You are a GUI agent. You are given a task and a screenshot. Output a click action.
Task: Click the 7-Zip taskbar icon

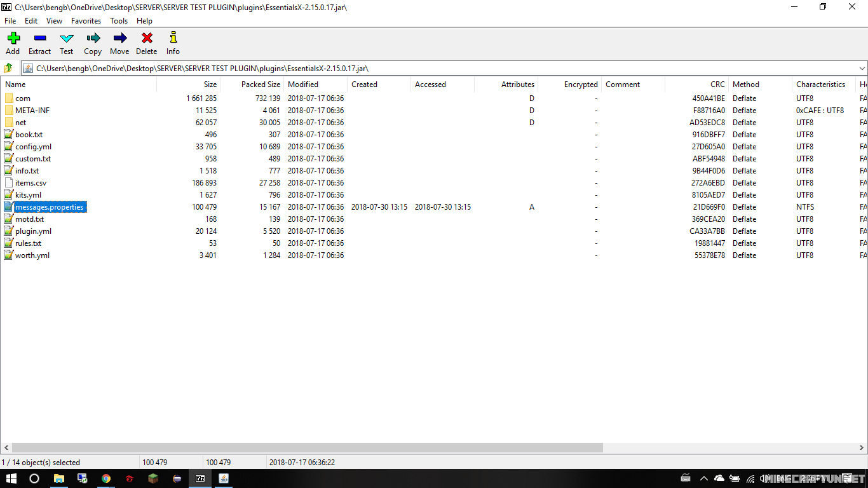200,478
